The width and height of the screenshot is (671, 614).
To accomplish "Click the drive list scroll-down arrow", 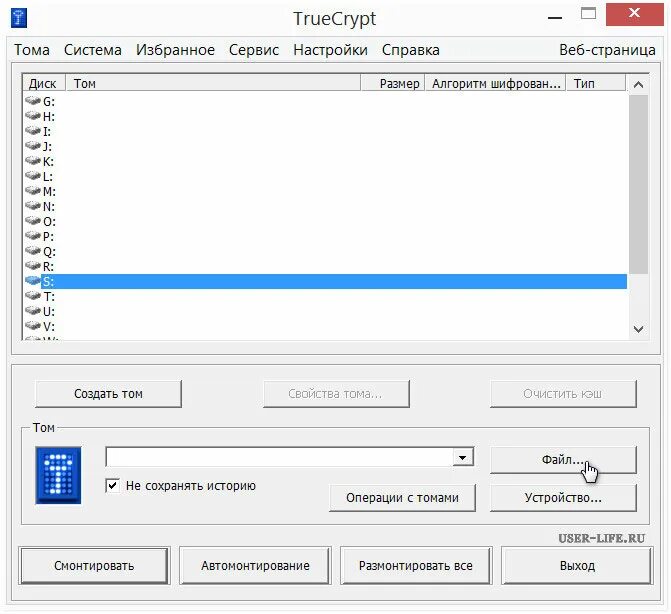I will click(x=638, y=329).
